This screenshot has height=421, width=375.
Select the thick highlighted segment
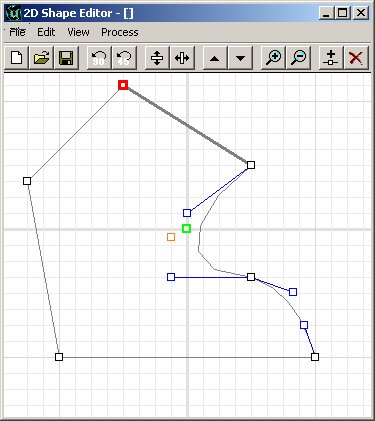click(187, 125)
